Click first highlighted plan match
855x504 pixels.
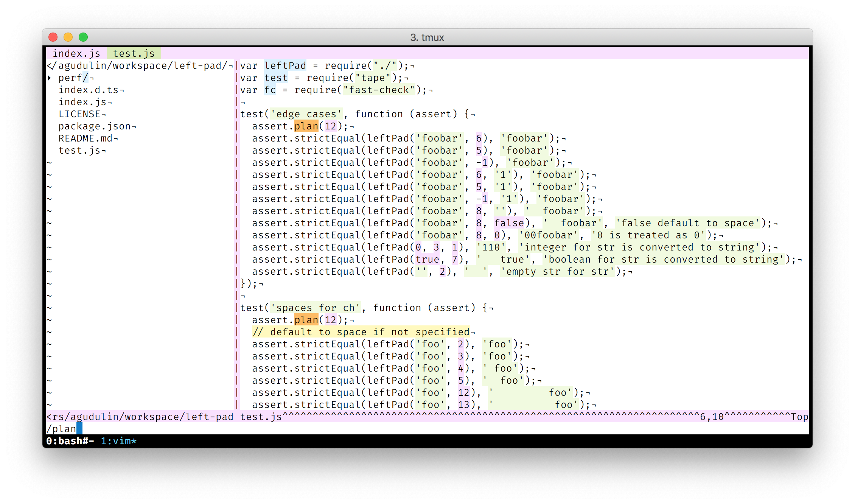tap(306, 126)
